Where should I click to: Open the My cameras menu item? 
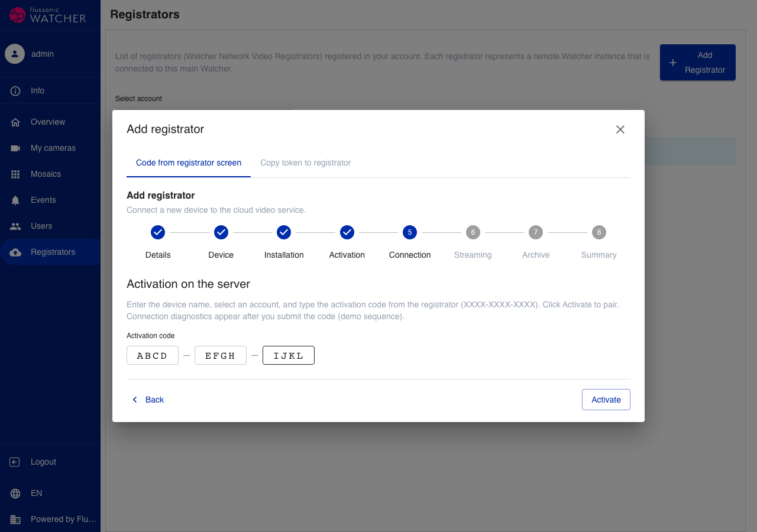coord(50,148)
